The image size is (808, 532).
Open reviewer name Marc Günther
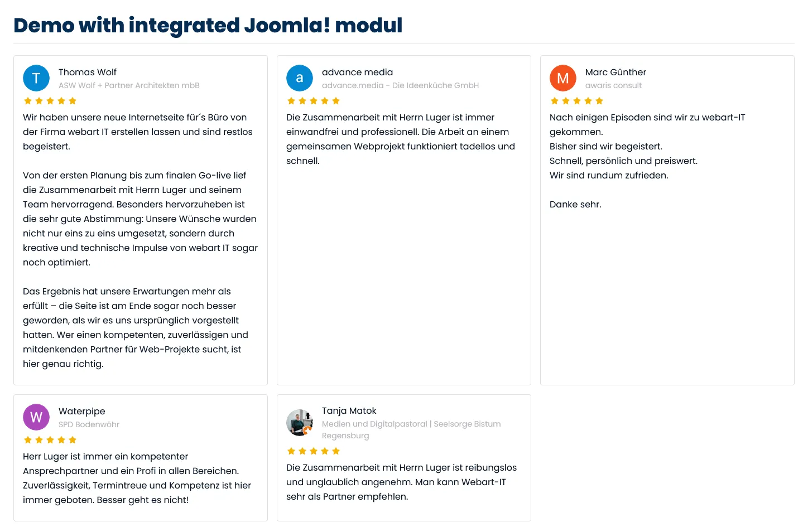pyautogui.click(x=615, y=72)
